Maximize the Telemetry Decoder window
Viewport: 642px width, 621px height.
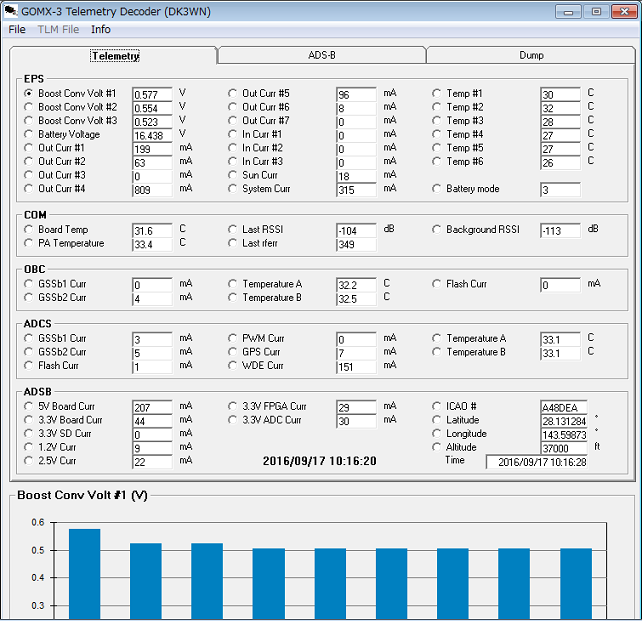tap(596, 11)
